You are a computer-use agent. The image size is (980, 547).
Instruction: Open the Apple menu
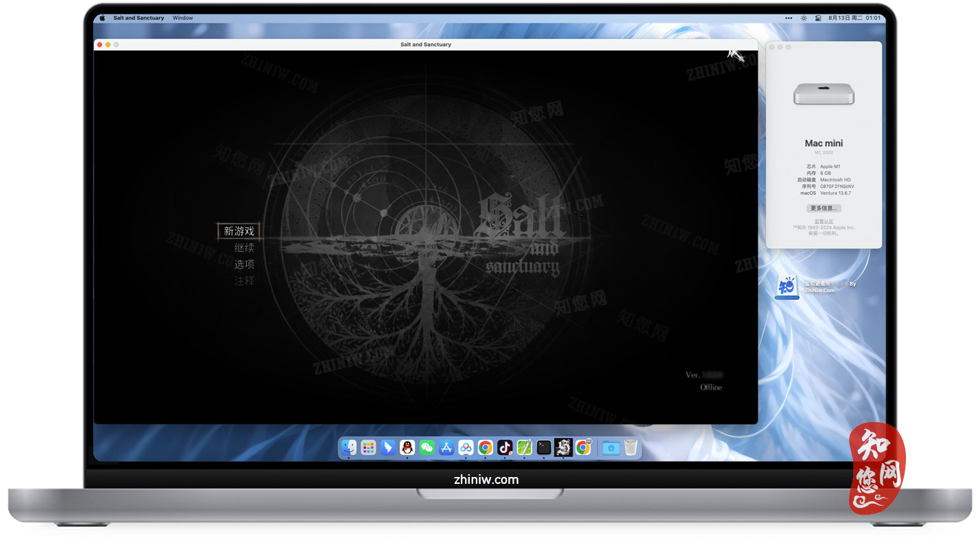tap(102, 18)
